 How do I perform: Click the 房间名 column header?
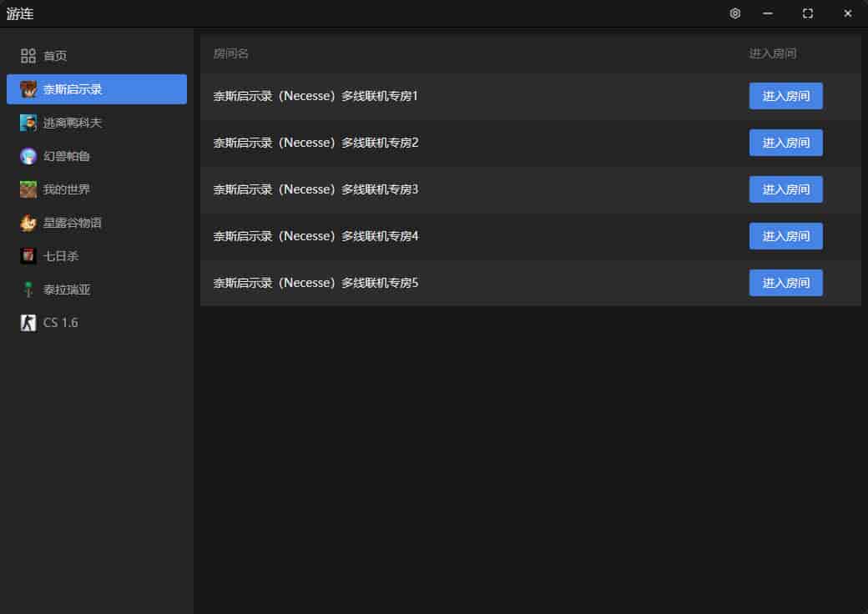(231, 53)
